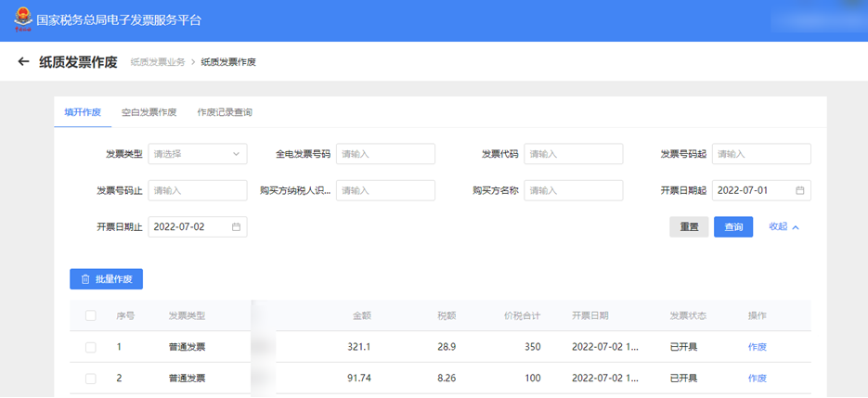This screenshot has height=398, width=868.
Task: Click tax cell 8.26
Action: [447, 379]
